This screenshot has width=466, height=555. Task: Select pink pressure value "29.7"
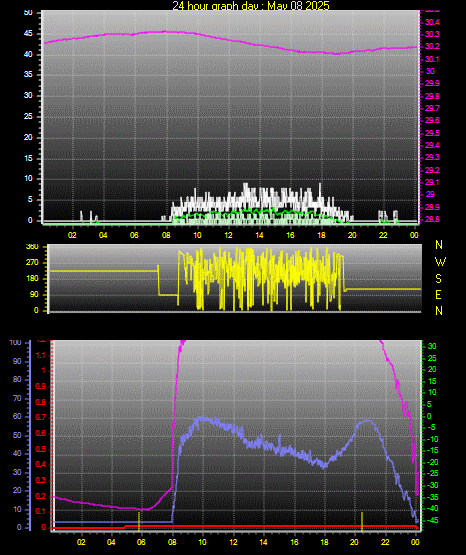tap(432, 108)
